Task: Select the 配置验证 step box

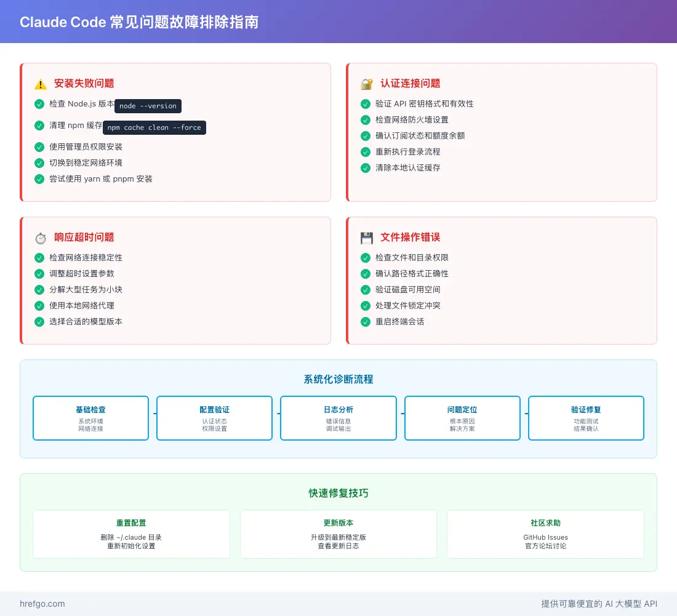Action: click(215, 418)
